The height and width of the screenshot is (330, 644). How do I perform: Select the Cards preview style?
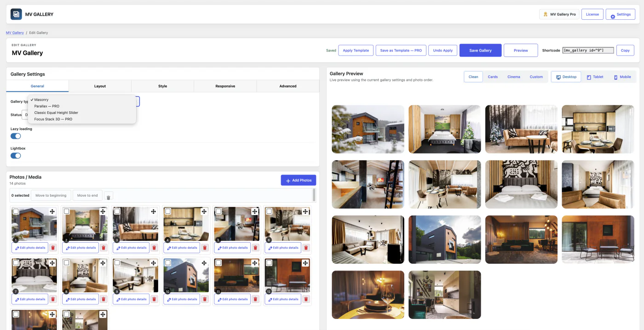pyautogui.click(x=493, y=77)
